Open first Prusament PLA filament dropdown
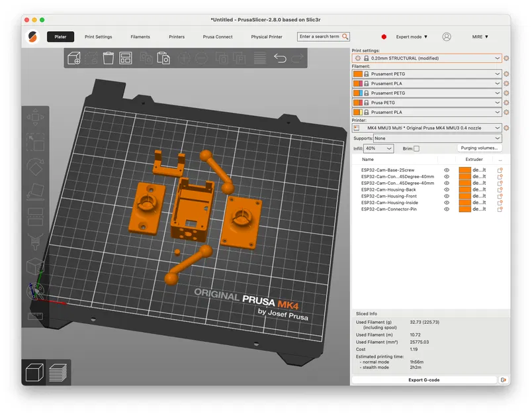Screen dimensions: 532x414 427,83
